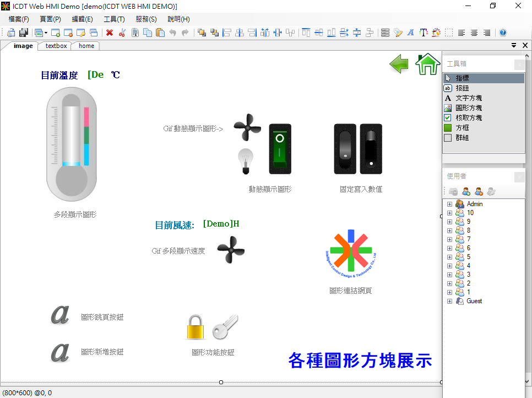Screen dimensions: 532x398
Task: Click the paste clipboard toolbar icon
Action: pos(160,33)
